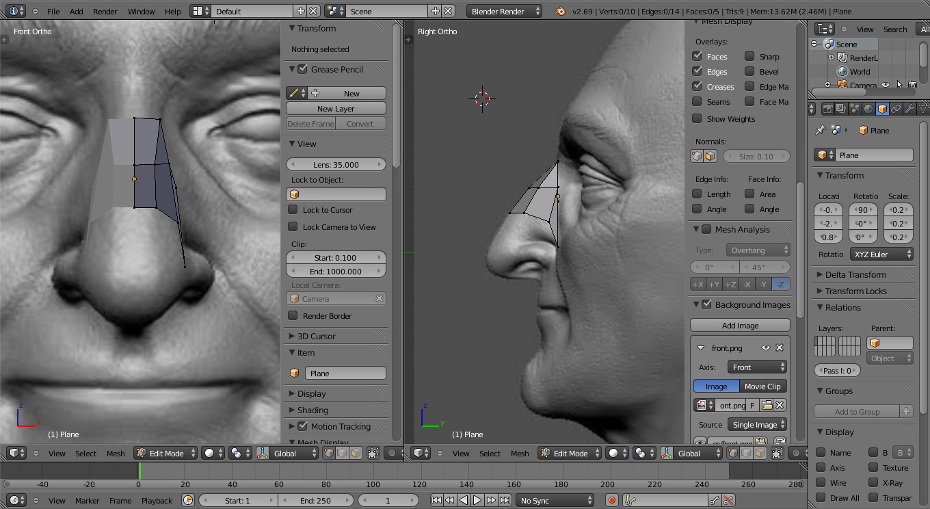
Task: Switch background source to Movie Clip
Action: coord(763,386)
